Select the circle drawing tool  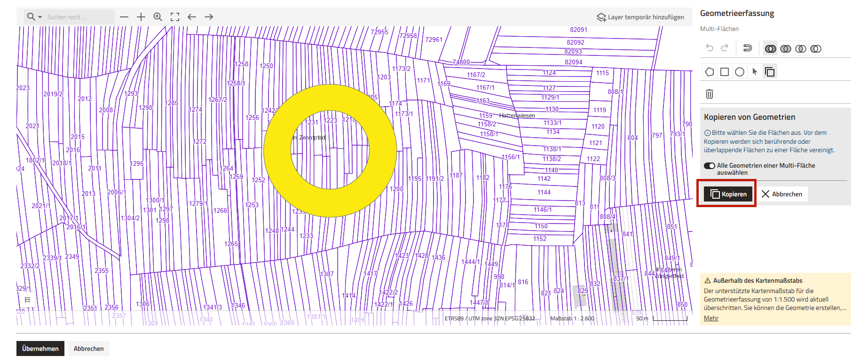[740, 72]
